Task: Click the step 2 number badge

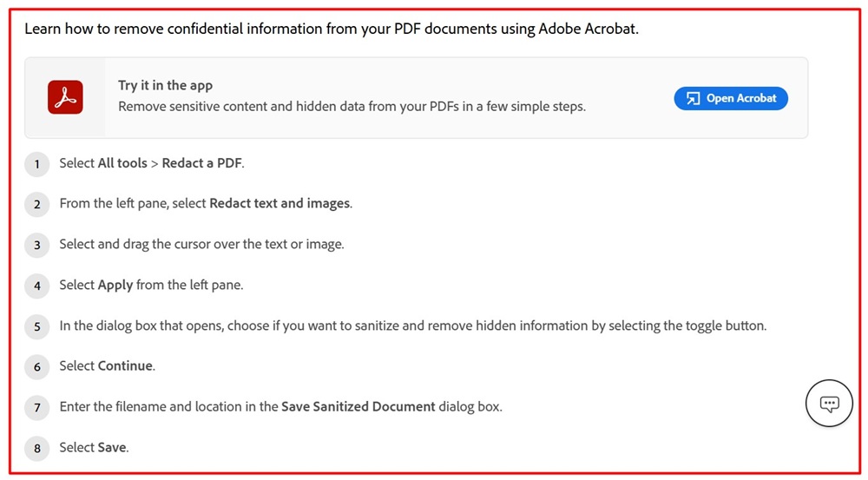Action: 36,205
